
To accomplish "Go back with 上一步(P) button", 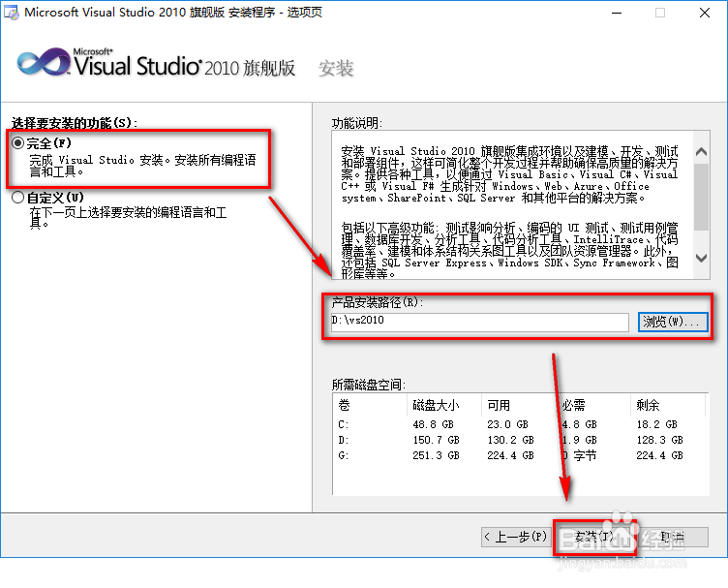I will [516, 537].
